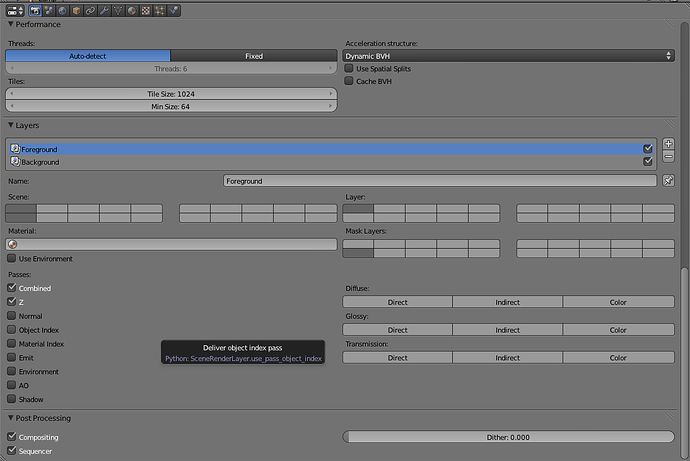Enable Transmission Color pass button
The width and height of the screenshot is (690, 461).
618,358
